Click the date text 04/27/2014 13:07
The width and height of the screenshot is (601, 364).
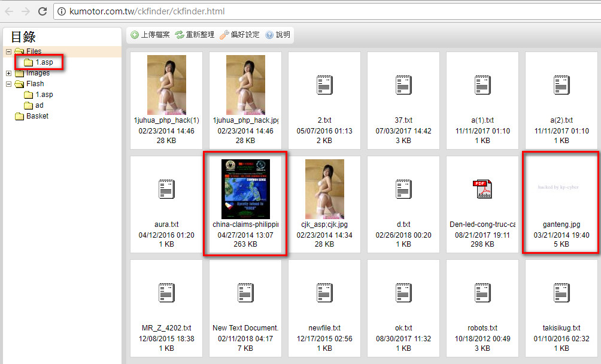(245, 235)
